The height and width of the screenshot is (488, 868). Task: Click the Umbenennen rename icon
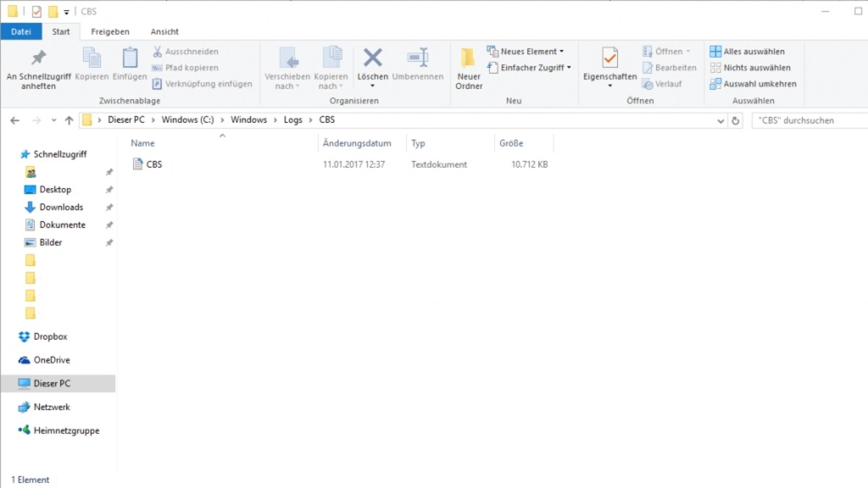(418, 58)
